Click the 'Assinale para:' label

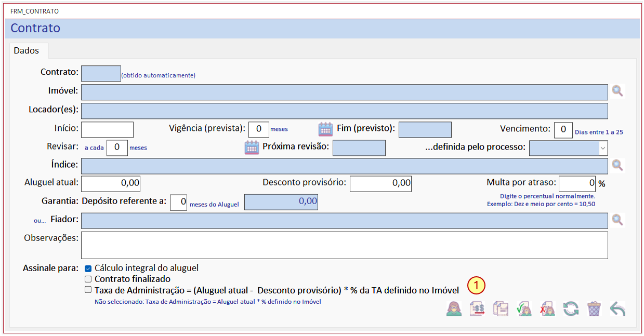tap(50, 268)
